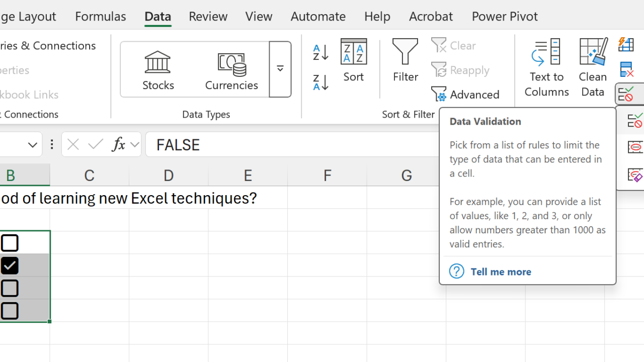Viewport: 644px width, 362px height.
Task: Apply the Stocks data type
Action: (x=158, y=70)
